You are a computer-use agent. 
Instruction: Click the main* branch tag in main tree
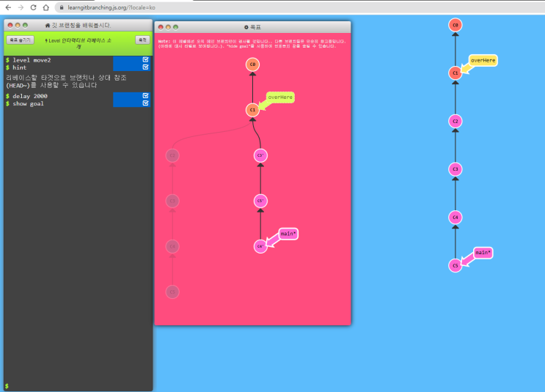483,253
